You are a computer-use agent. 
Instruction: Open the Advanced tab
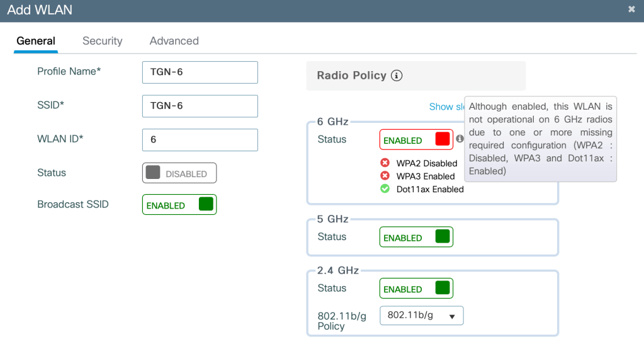click(x=174, y=41)
